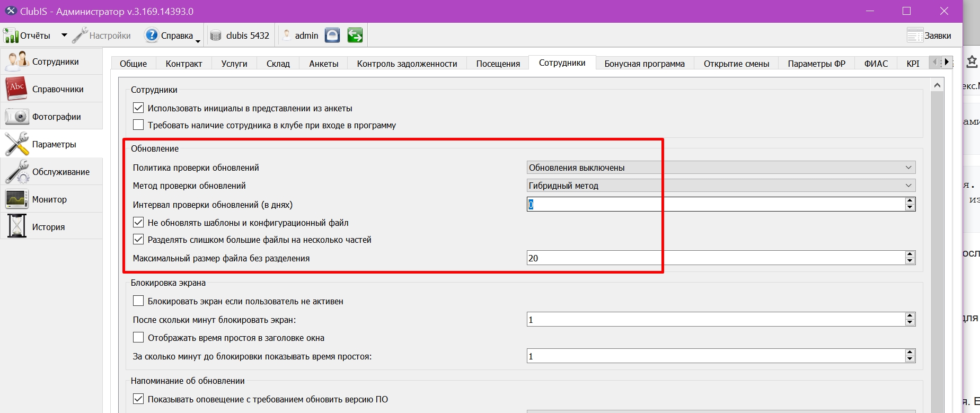The image size is (980, 413).
Task: Open the Метод проверки обновлений dropdown
Action: pos(721,186)
